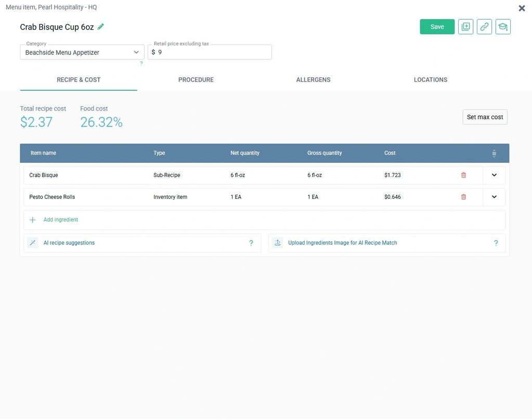Open the Category dropdown
The height and width of the screenshot is (419, 532).
pyautogui.click(x=82, y=53)
